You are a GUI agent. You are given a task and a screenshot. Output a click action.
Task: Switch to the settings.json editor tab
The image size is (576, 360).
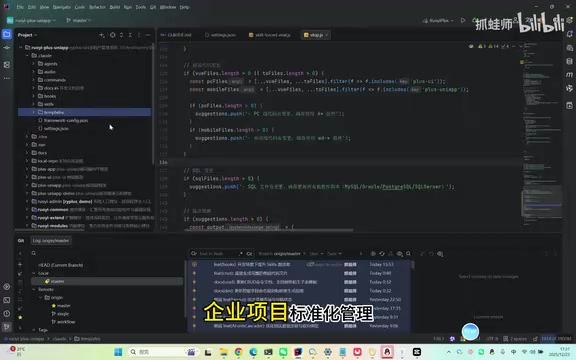(x=220, y=35)
